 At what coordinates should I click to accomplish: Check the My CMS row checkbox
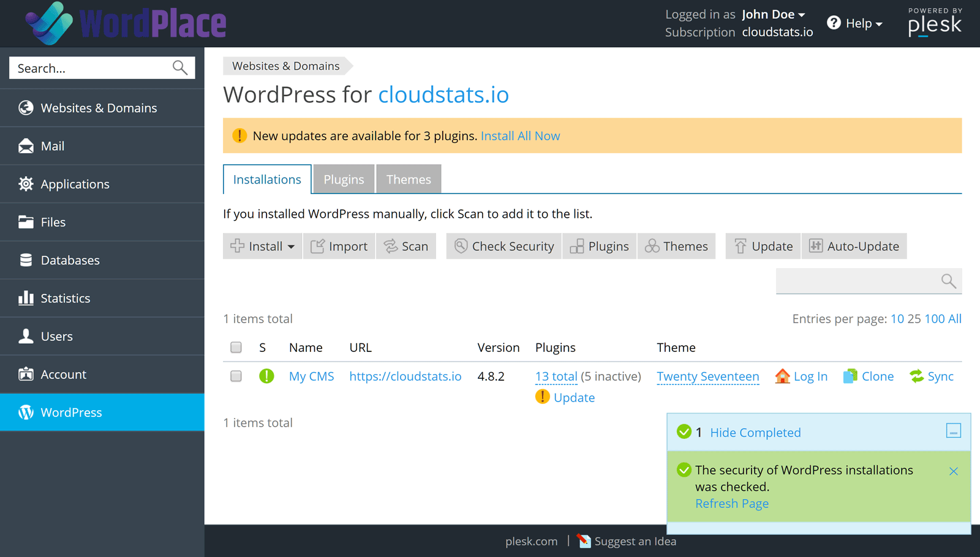pyautogui.click(x=236, y=376)
